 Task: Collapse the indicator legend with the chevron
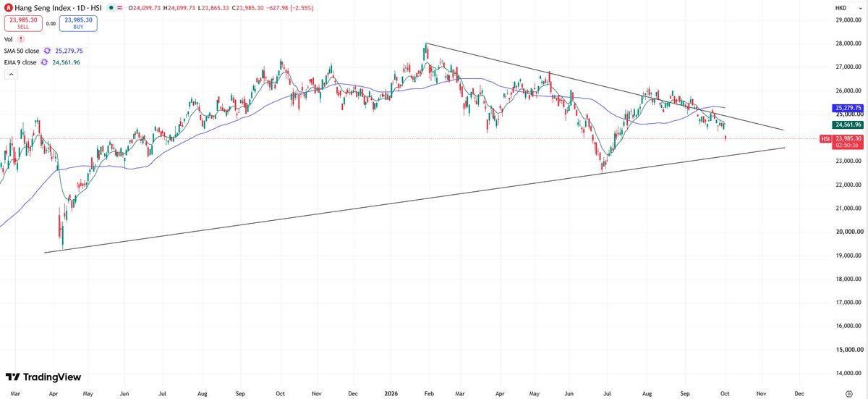click(11, 75)
